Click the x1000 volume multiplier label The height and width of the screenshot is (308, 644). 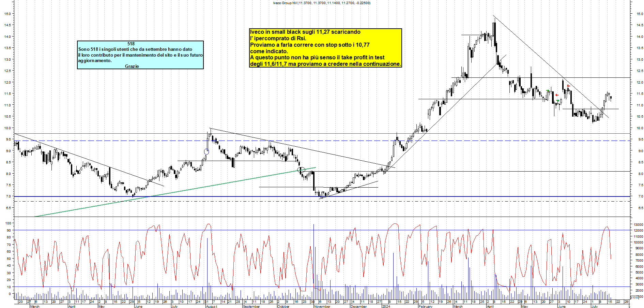634,297
